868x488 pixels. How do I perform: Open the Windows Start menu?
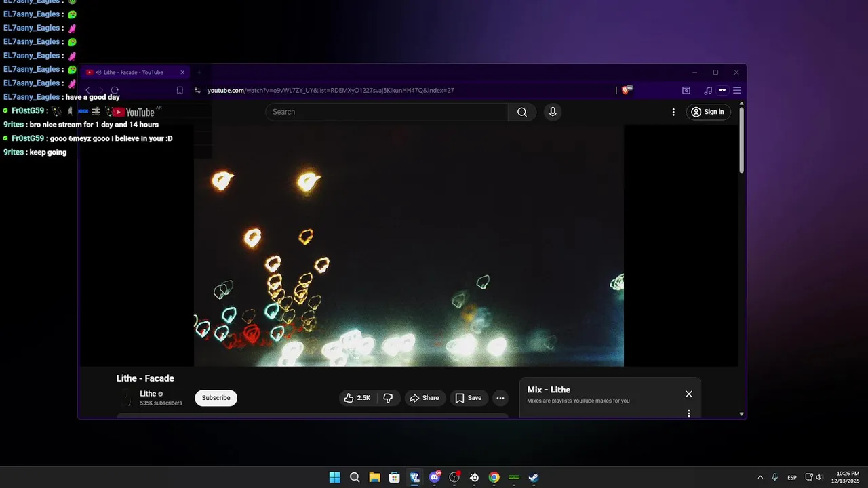pos(335,477)
